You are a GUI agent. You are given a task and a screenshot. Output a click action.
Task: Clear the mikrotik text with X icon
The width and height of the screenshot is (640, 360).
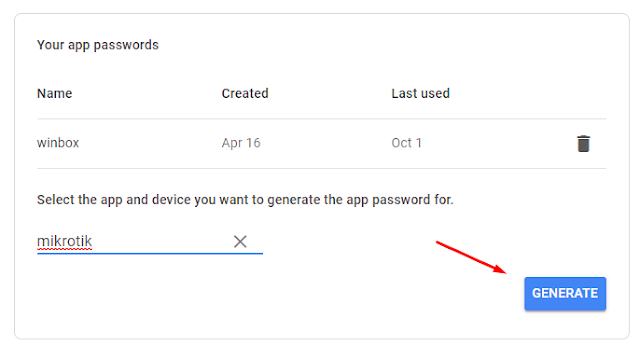click(x=240, y=241)
